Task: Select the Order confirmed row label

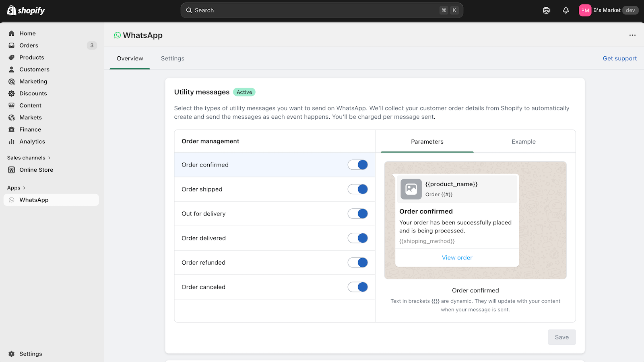Action: (205, 165)
